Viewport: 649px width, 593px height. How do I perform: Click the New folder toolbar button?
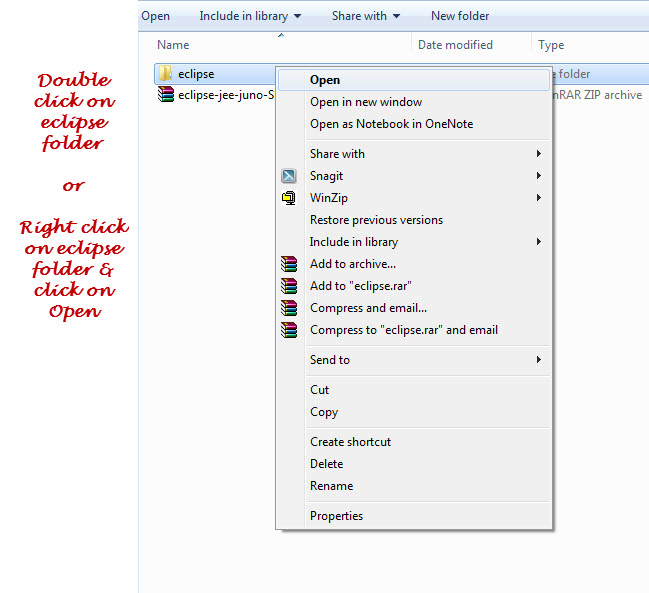coord(460,16)
